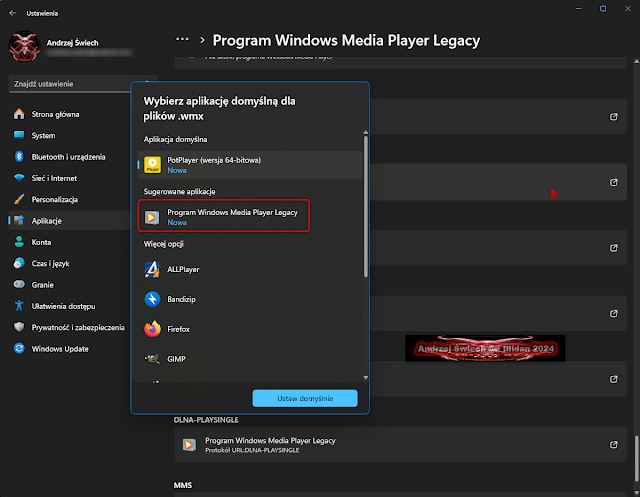This screenshot has width=640, height=497.
Task: Go back with the Settings back arrow
Action: point(13,13)
